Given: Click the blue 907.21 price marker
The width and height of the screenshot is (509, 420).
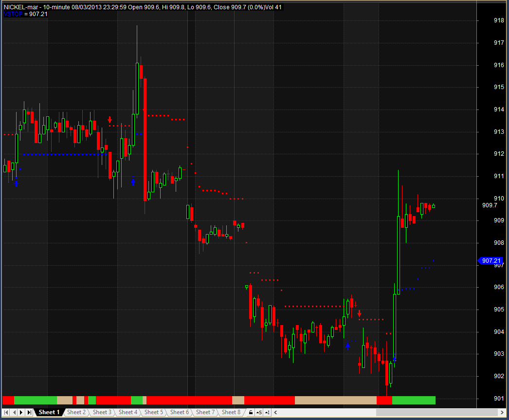Looking at the screenshot, I should tap(491, 261).
